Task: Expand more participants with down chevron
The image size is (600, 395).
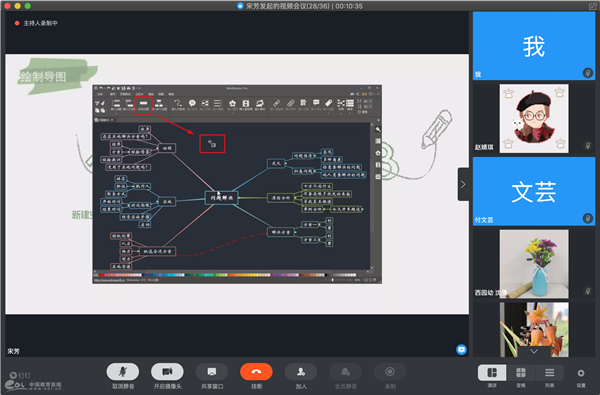Action: pyautogui.click(x=534, y=351)
